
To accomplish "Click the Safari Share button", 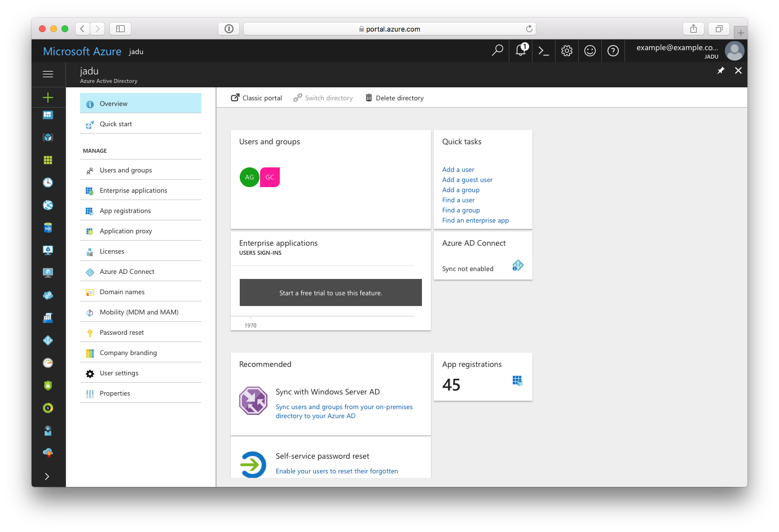I will click(693, 29).
